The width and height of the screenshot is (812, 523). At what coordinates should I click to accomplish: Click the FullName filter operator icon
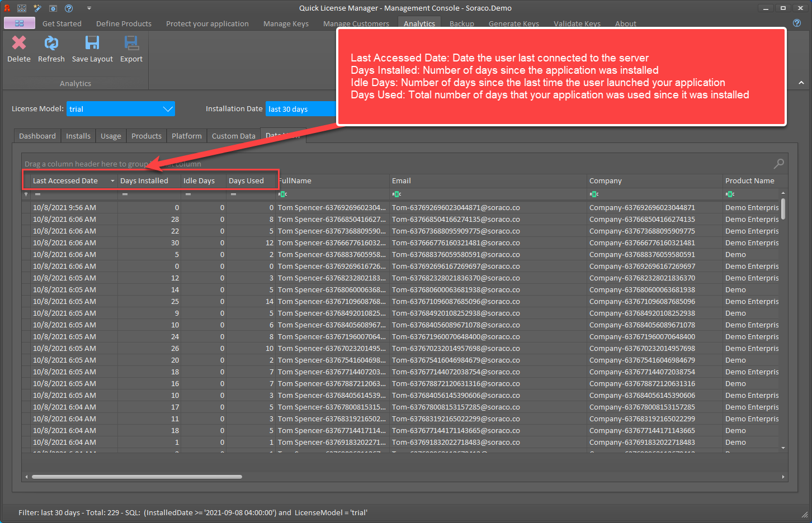pyautogui.click(x=282, y=194)
